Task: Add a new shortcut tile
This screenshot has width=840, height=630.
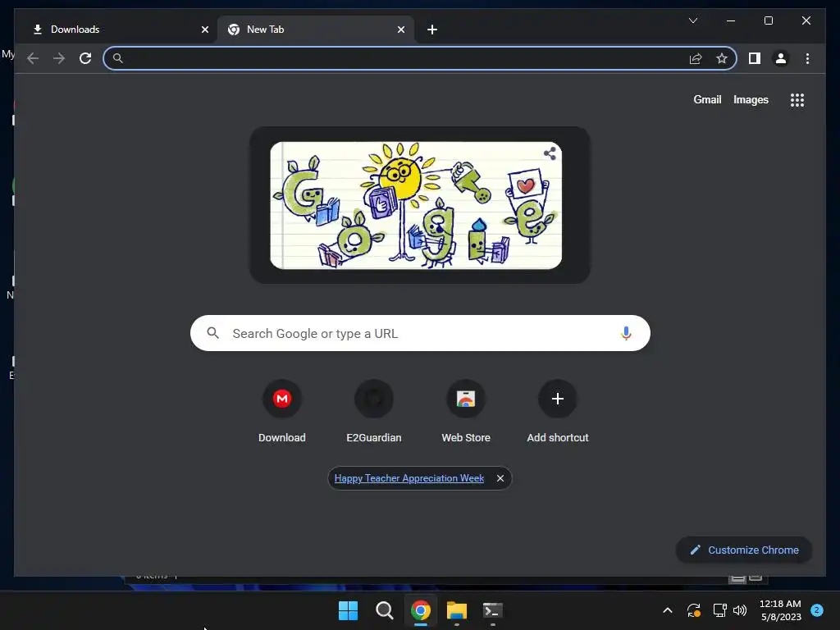Action: tap(558, 410)
